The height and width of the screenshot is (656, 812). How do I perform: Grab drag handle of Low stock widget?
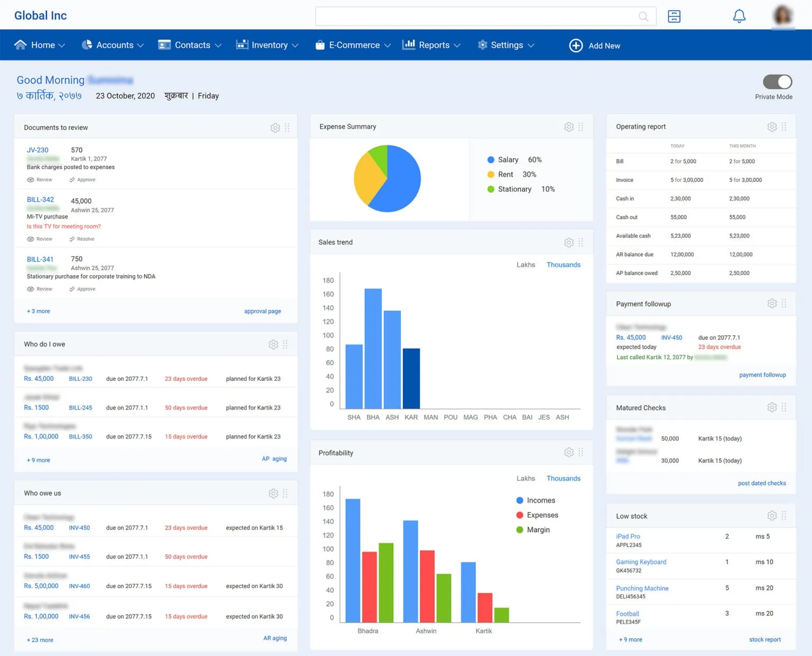[784, 515]
